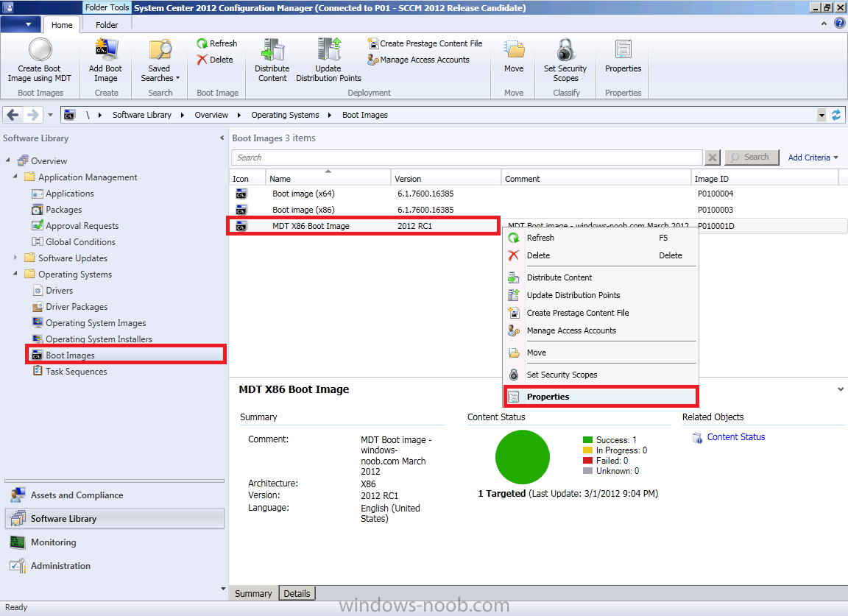Select the Boot image (x64) row

537,194
